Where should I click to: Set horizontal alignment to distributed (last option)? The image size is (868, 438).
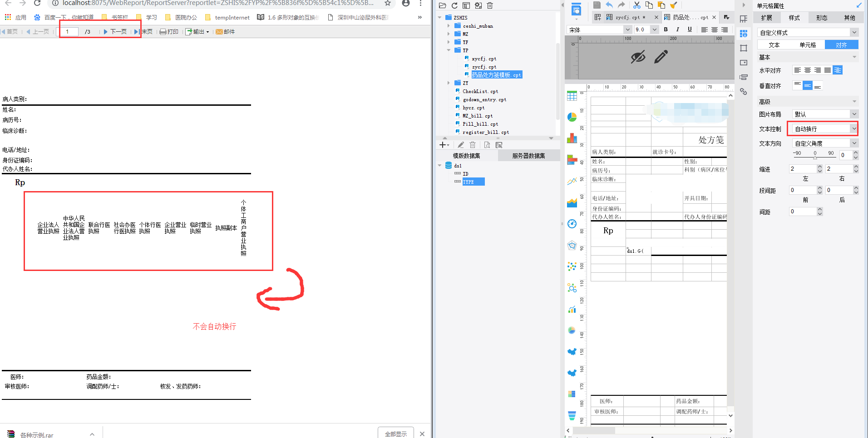[x=838, y=70]
